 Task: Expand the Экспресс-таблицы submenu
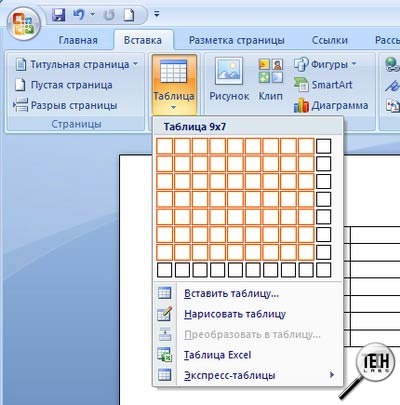coord(248,375)
